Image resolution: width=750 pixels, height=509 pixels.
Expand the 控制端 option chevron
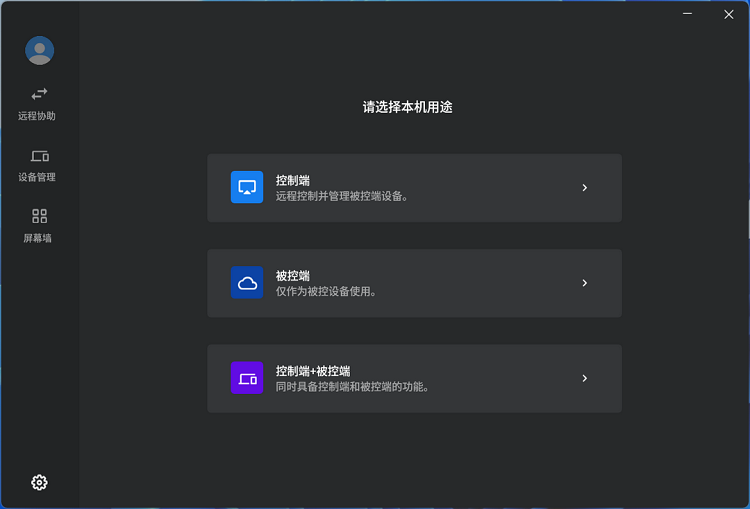click(x=584, y=187)
